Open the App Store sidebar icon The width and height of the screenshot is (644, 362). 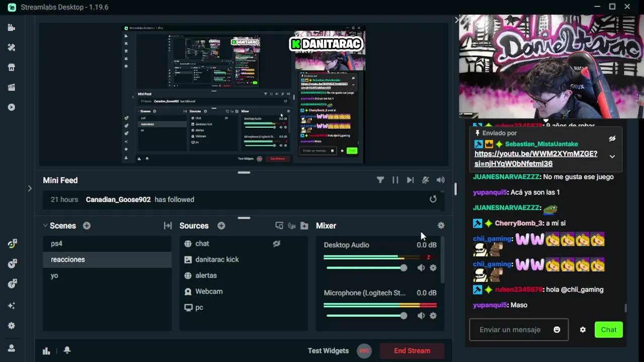12,67
